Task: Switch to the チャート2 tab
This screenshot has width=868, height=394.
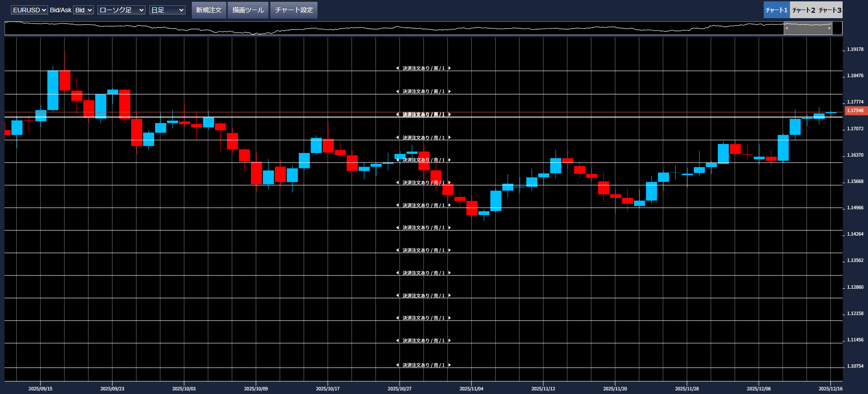Action: pyautogui.click(x=803, y=10)
